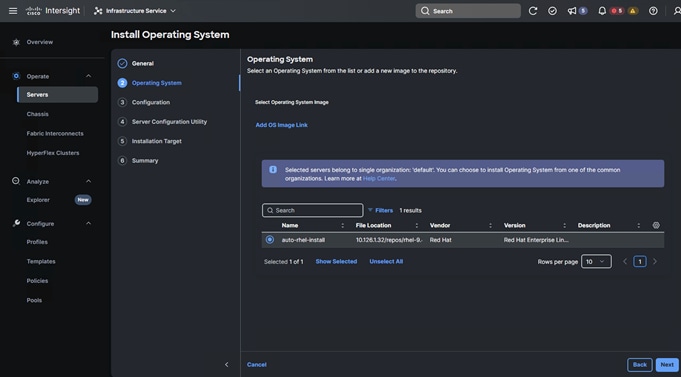
Task: Click the Back button
Action: coord(640,365)
